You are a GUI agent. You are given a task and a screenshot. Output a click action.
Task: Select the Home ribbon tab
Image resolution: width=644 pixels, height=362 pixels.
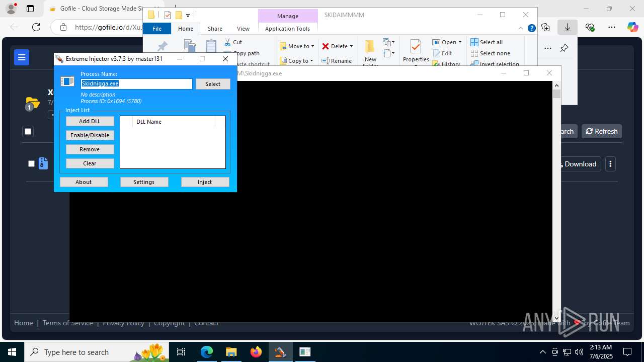click(x=186, y=29)
